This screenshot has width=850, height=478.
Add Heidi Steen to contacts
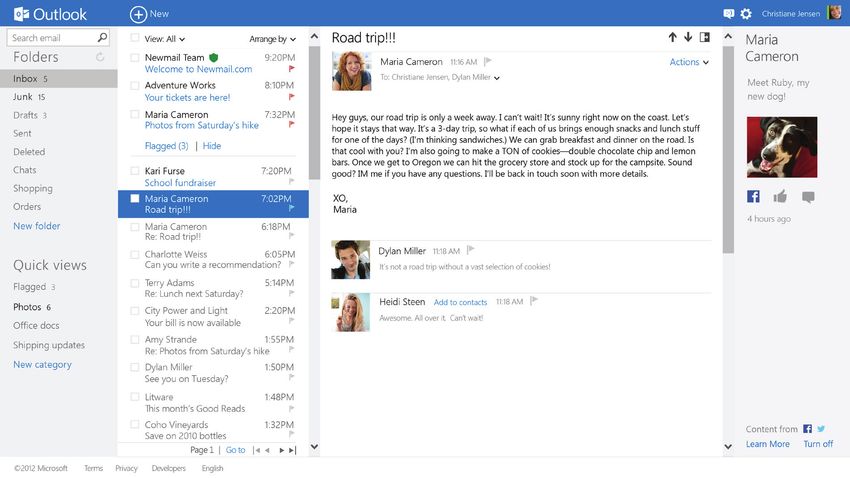(460, 302)
